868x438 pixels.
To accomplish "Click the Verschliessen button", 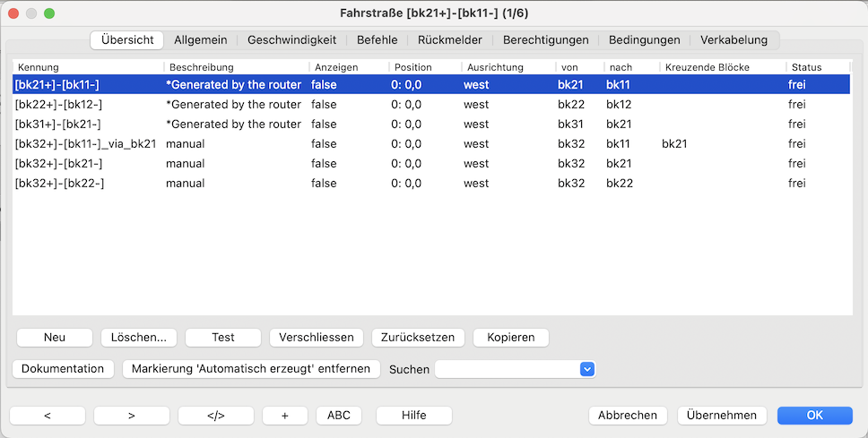I will (317, 338).
